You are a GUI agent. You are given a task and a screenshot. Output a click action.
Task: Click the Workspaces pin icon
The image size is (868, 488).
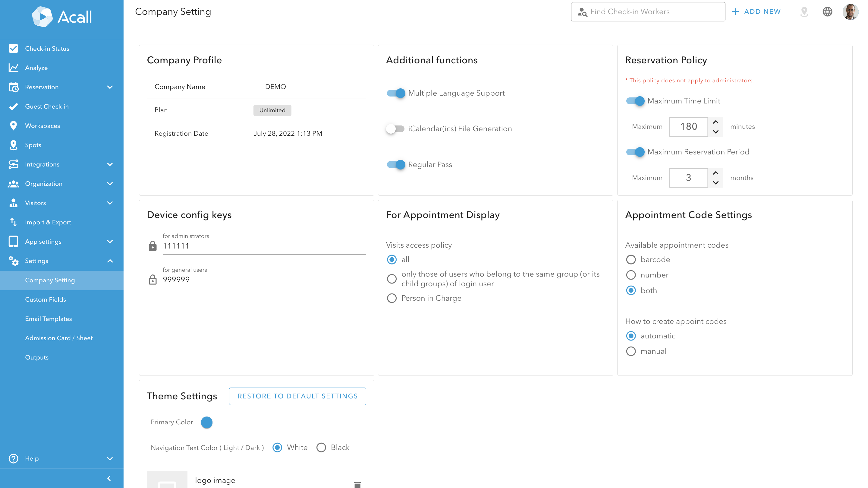pyautogui.click(x=14, y=126)
